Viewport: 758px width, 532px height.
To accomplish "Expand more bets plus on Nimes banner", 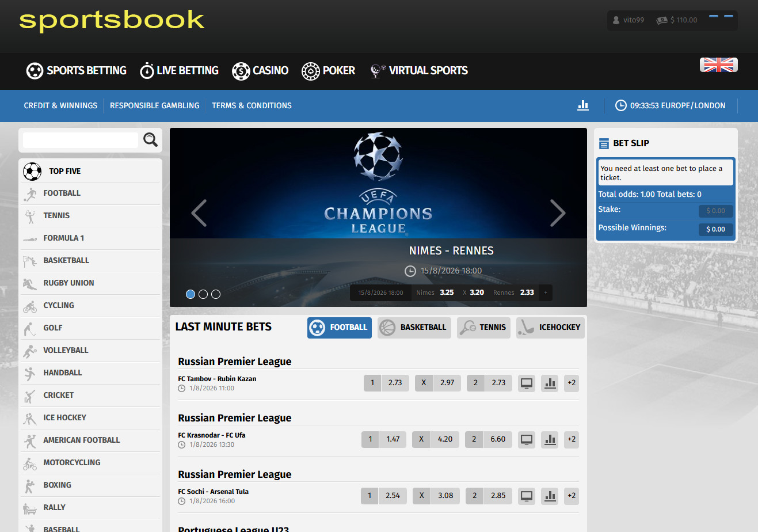I will pos(546,292).
